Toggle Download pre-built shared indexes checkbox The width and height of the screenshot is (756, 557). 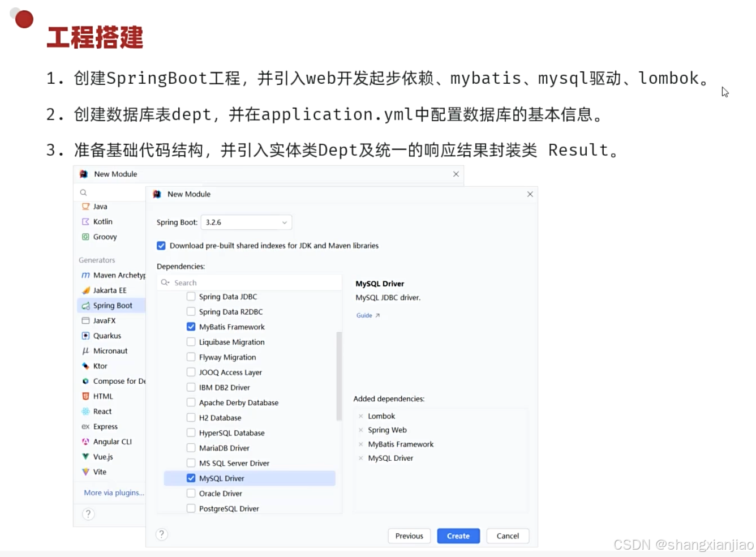pyautogui.click(x=161, y=246)
